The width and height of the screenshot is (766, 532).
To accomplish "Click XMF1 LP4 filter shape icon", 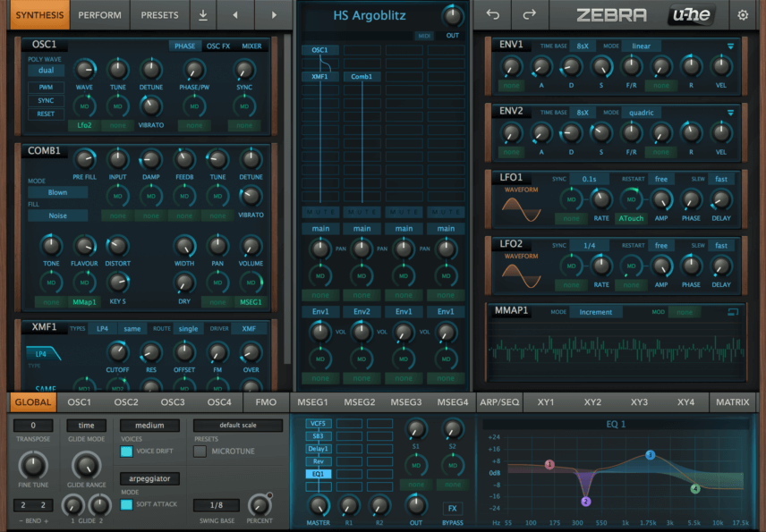I will point(44,353).
